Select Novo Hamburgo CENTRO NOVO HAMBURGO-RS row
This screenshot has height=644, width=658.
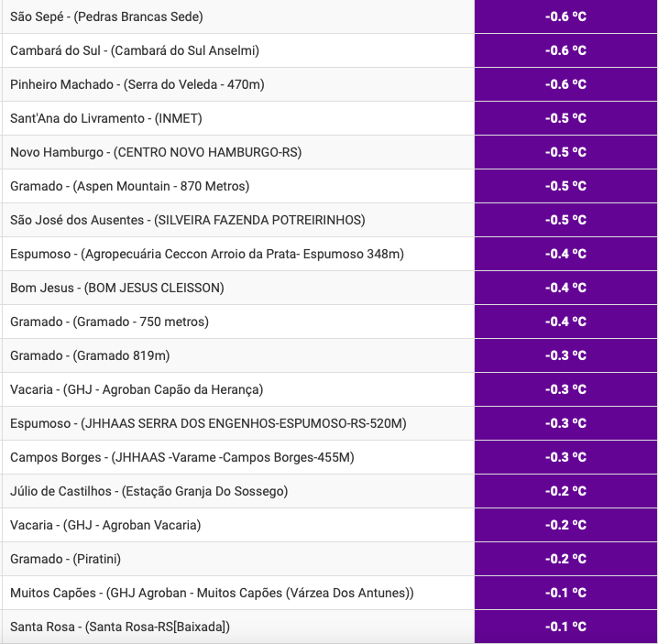click(329, 152)
